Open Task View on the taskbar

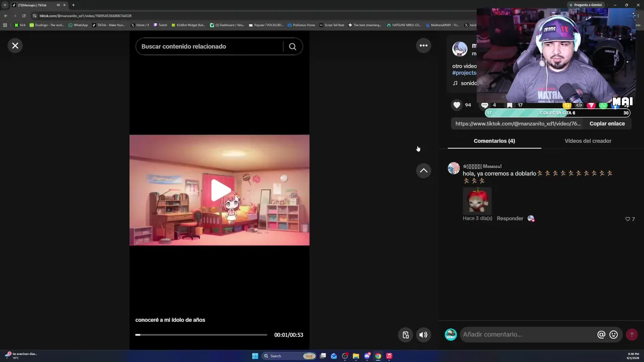(323, 356)
